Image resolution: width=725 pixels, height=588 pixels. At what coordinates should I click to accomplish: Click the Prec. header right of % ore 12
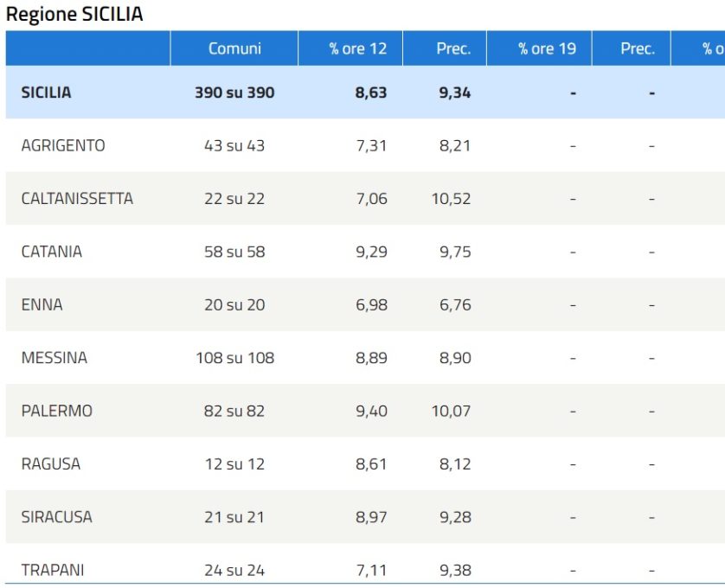453,48
